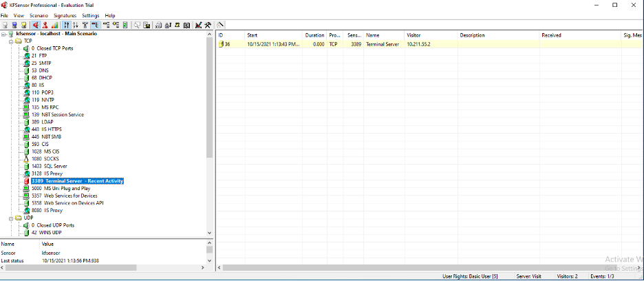Sort events by the Start column header

pyautogui.click(x=274, y=35)
